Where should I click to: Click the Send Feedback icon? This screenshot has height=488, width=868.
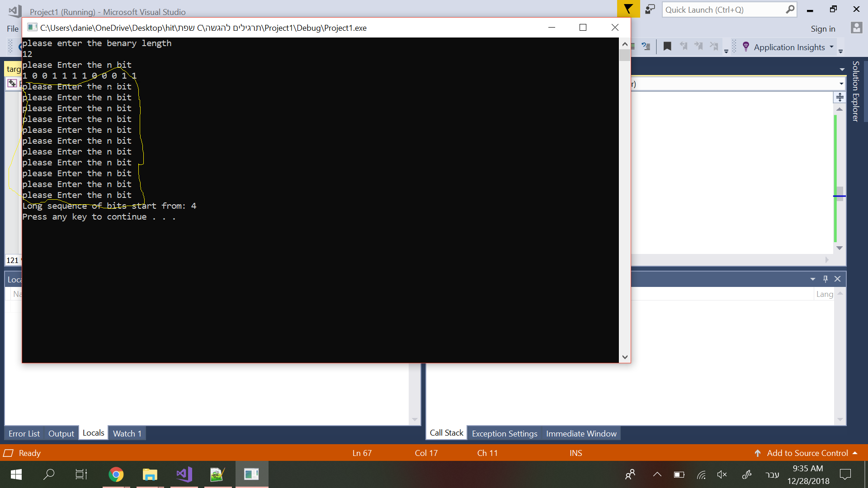pos(650,9)
